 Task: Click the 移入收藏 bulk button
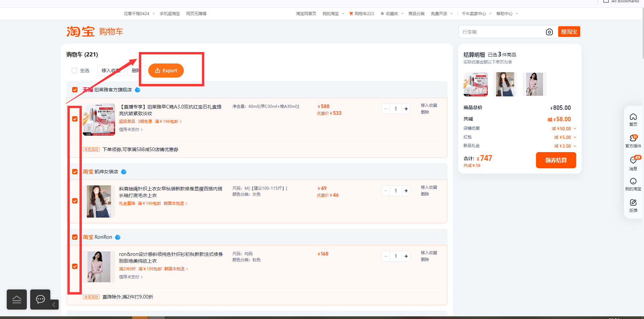pos(111,71)
